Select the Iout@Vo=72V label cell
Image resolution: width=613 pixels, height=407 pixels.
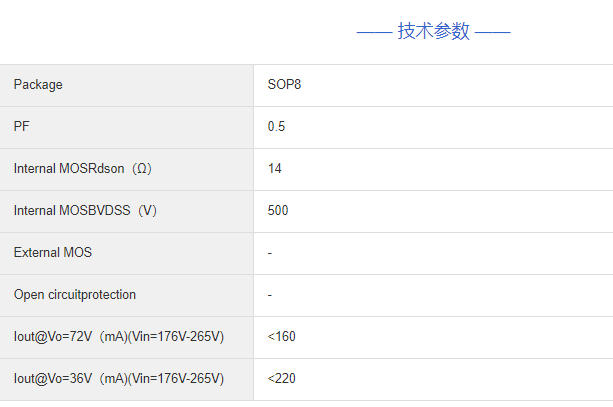point(118,337)
